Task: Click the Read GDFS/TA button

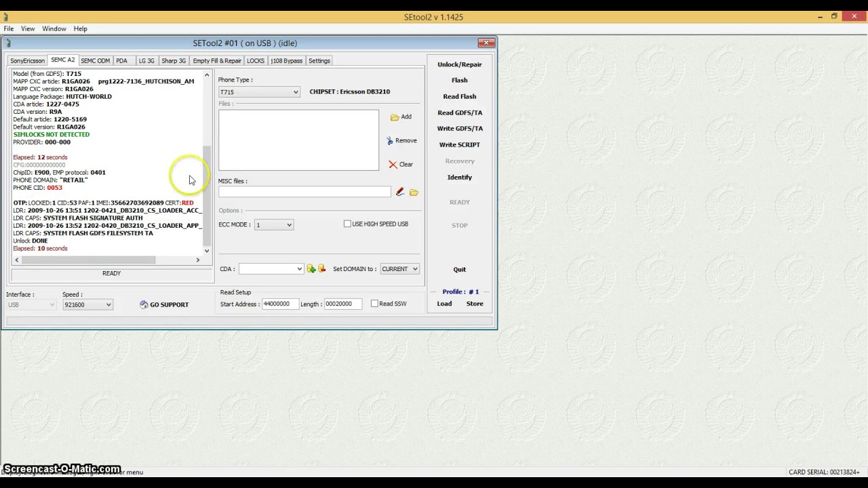Action: [x=460, y=113]
